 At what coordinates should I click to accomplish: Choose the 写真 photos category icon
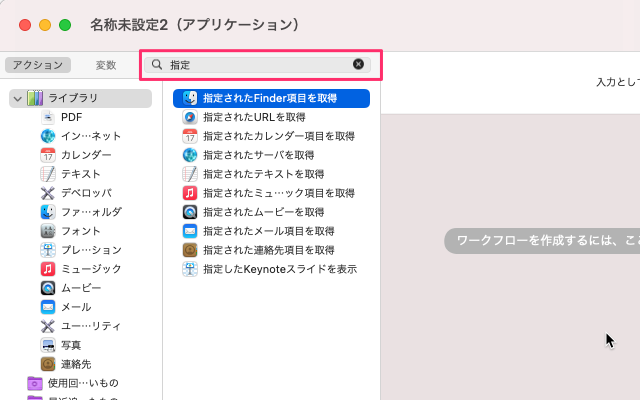(48, 345)
